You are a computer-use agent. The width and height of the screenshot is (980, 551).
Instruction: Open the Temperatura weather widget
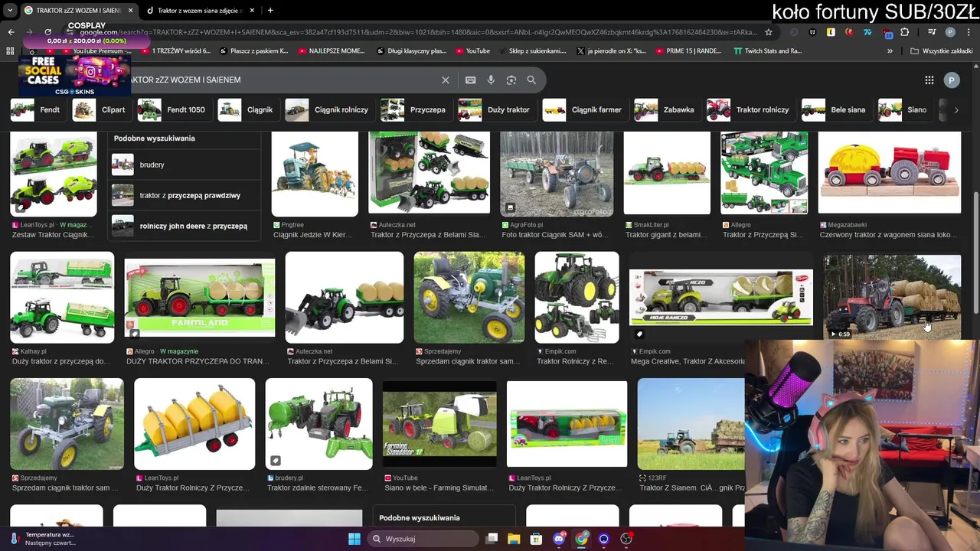pyautogui.click(x=44, y=539)
